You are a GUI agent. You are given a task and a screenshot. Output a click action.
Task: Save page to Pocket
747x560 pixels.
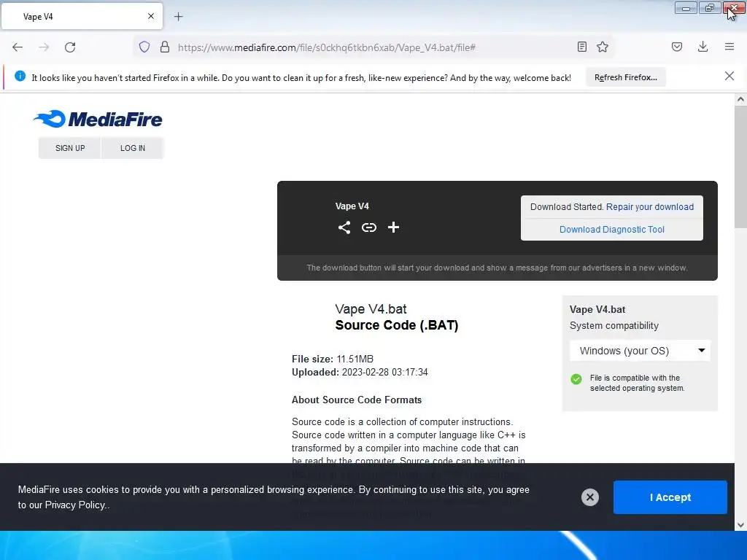coord(676,47)
